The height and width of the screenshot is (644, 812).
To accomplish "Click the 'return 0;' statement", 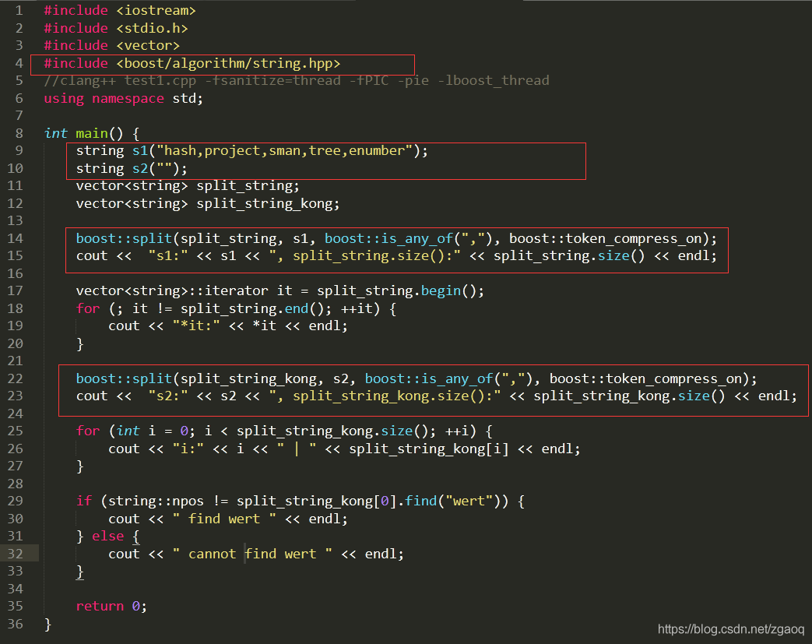I will 111,606.
